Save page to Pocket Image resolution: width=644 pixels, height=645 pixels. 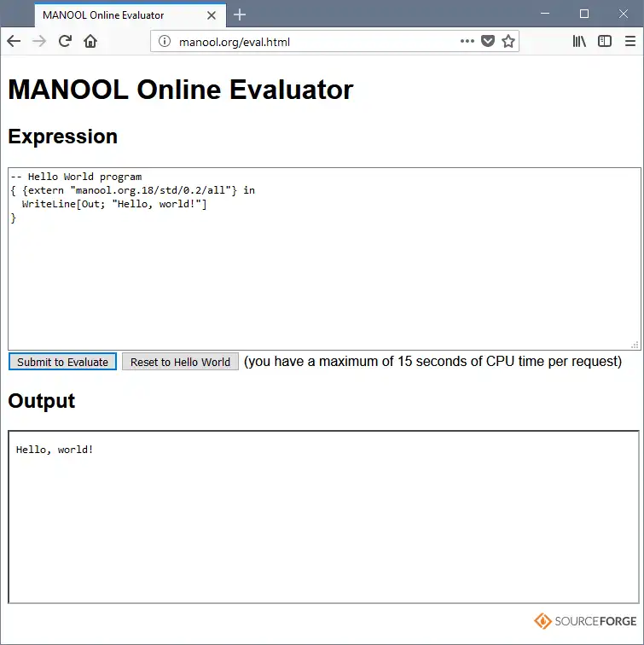(x=488, y=41)
